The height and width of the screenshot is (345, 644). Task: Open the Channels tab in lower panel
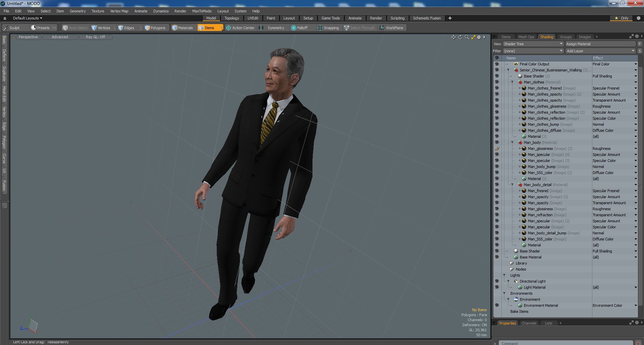[x=529, y=323]
